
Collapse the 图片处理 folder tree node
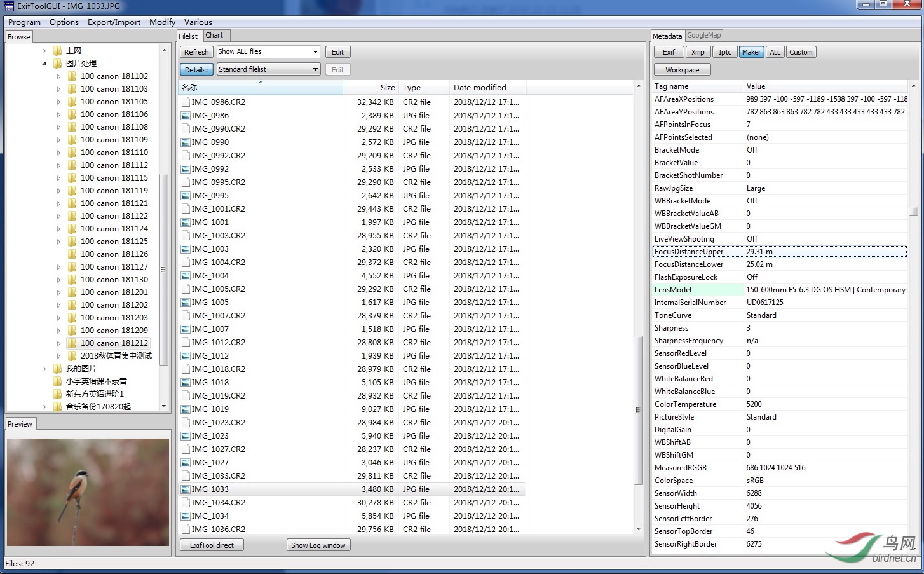click(x=44, y=64)
